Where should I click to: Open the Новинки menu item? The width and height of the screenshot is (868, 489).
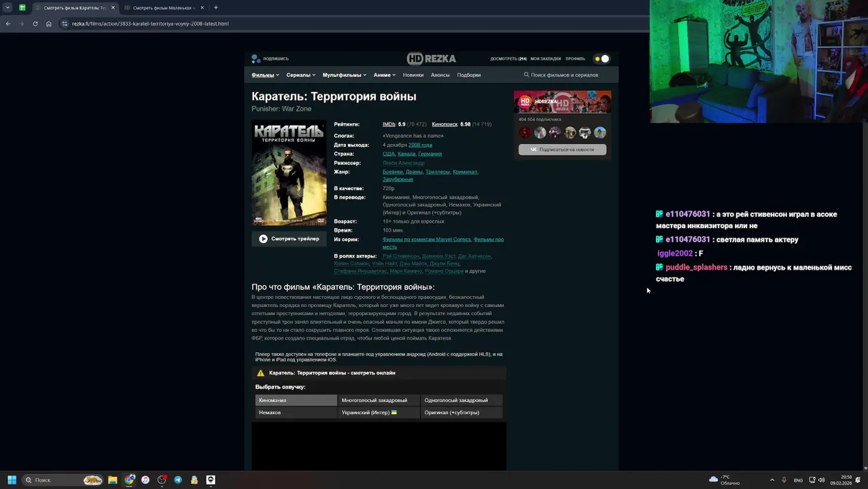[x=413, y=75]
